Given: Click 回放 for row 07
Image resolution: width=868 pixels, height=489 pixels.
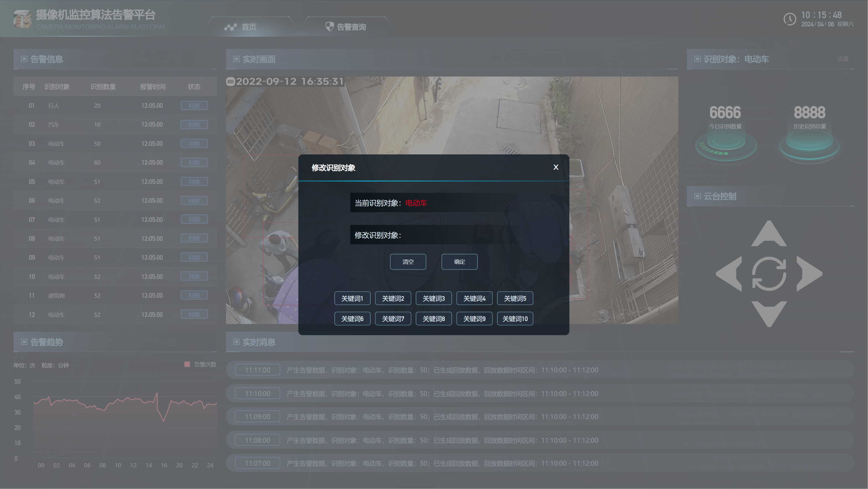Looking at the screenshot, I should [x=194, y=219].
